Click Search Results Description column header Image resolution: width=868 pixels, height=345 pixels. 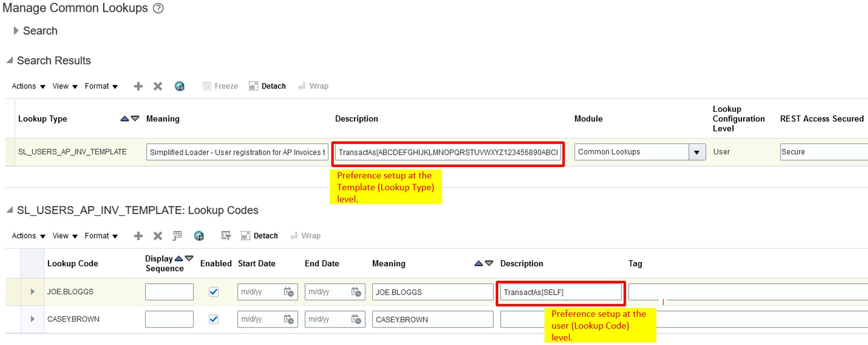coord(356,119)
